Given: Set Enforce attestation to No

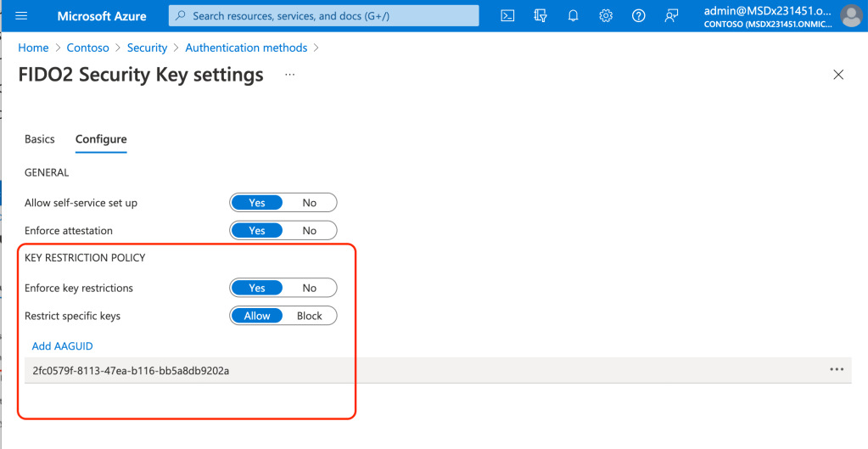Looking at the screenshot, I should pos(310,231).
